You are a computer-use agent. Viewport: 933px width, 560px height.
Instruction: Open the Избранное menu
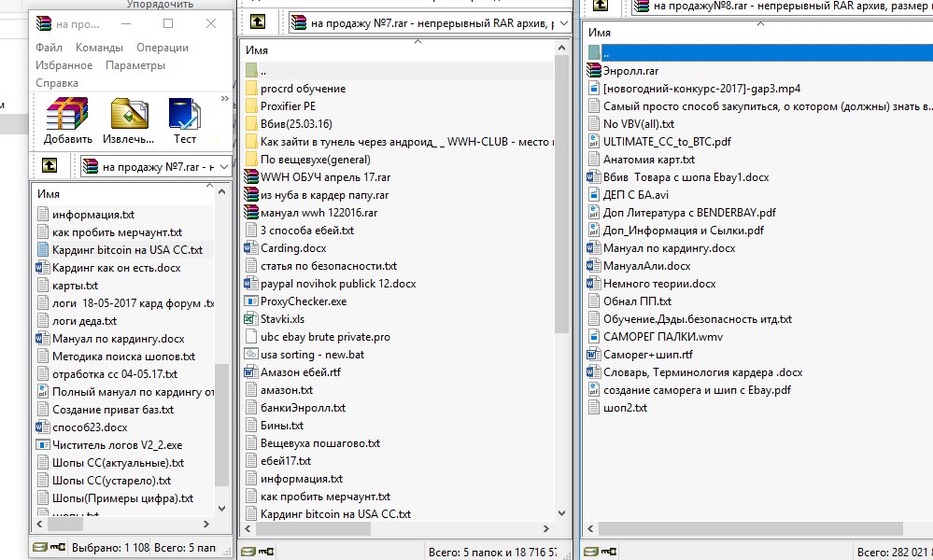64,65
